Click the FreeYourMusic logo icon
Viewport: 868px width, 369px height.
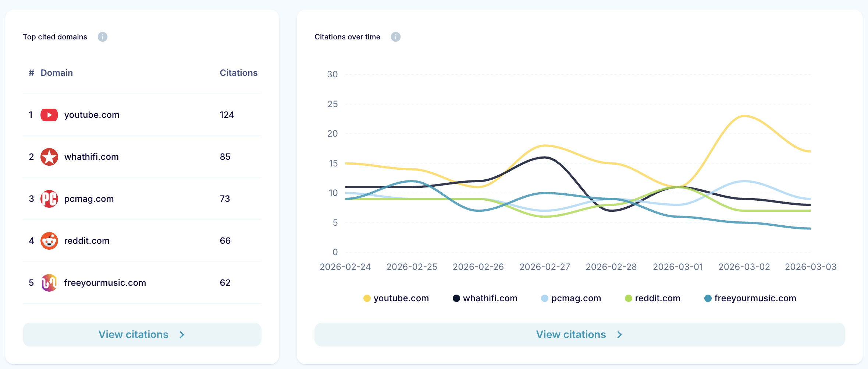(x=49, y=283)
